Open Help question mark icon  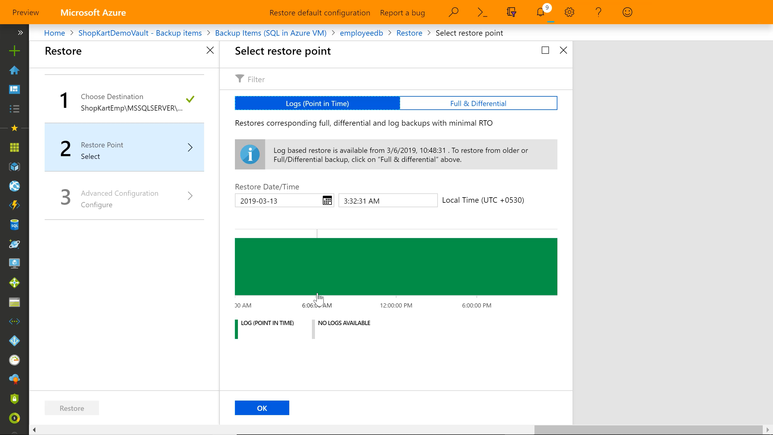pos(598,12)
